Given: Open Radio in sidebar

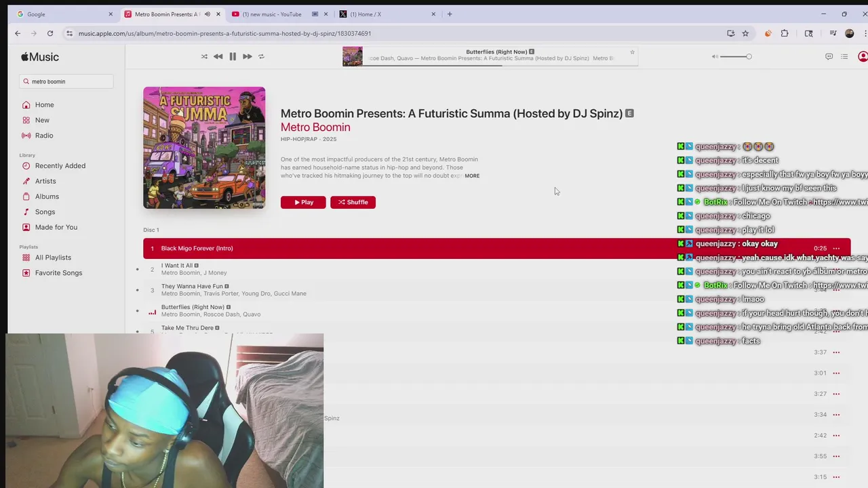Looking at the screenshot, I should [44, 136].
